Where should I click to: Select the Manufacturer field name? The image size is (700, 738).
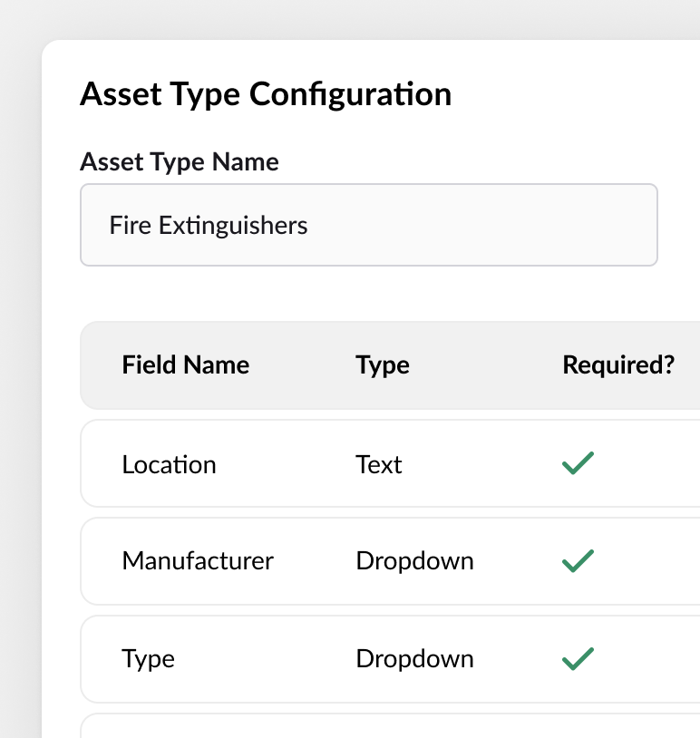(x=198, y=561)
